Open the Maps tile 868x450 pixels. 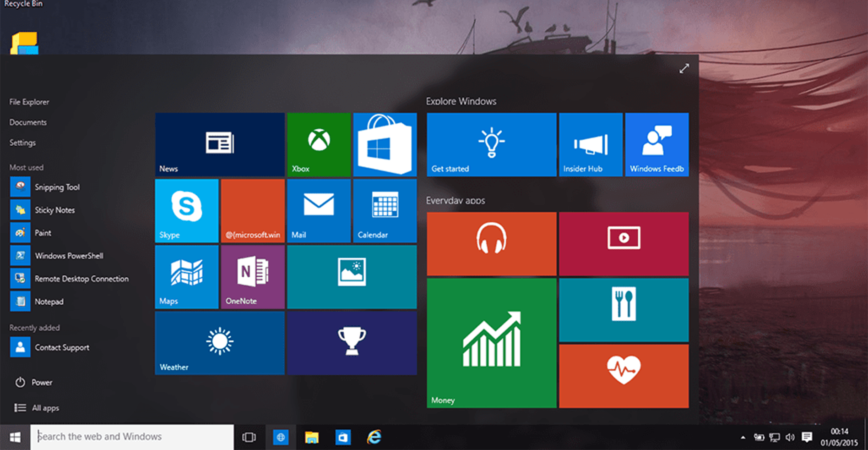[x=187, y=277]
